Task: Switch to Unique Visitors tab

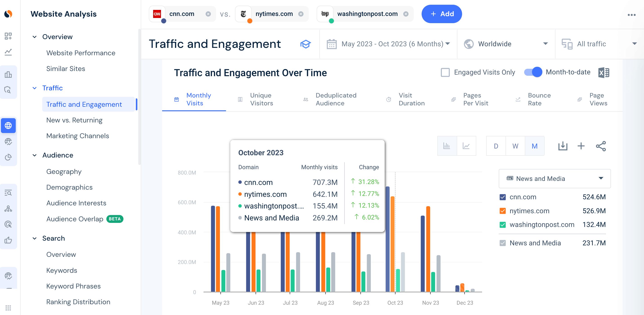Action: [x=255, y=100]
